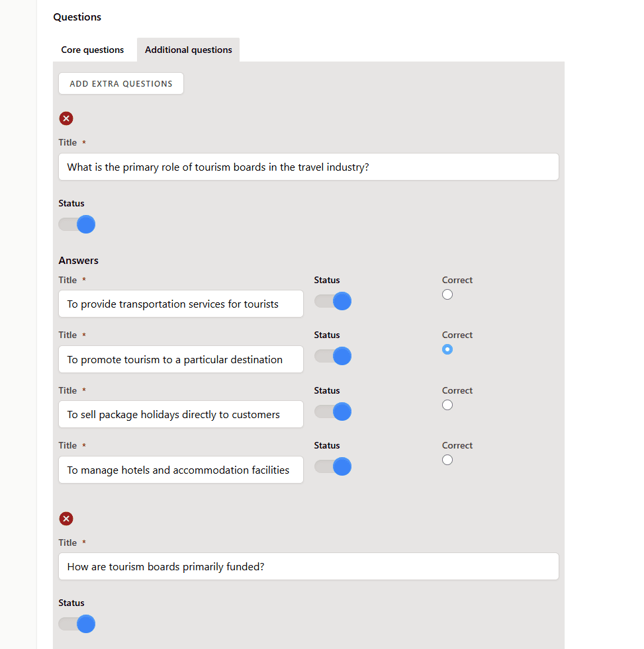
Task: Select the manage hotels answer text box
Action: pos(181,470)
